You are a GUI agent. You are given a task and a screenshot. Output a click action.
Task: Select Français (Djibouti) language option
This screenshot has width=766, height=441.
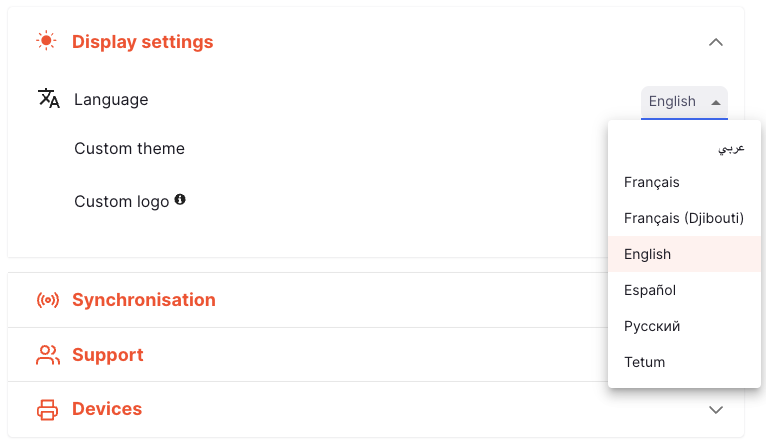click(x=684, y=218)
